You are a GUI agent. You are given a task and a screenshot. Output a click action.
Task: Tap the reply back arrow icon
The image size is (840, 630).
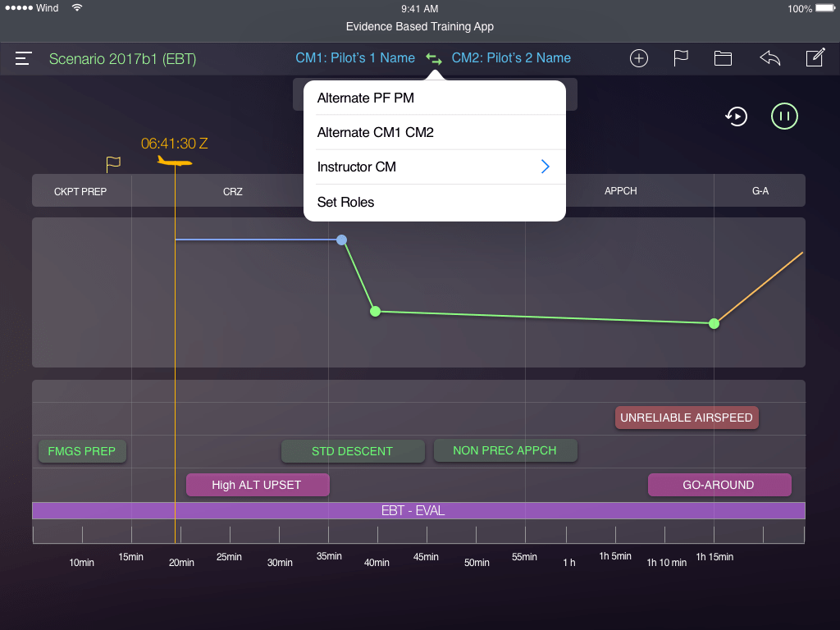769,58
